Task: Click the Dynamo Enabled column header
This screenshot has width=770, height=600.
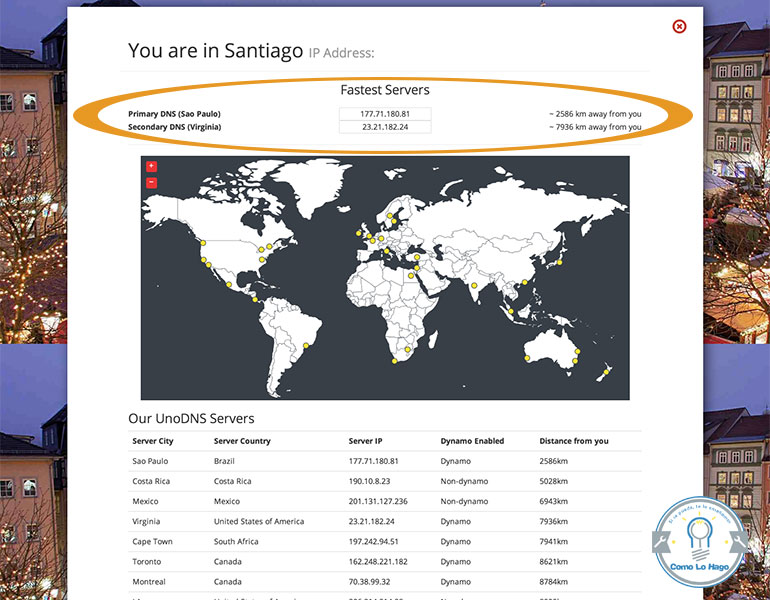Action: click(472, 441)
